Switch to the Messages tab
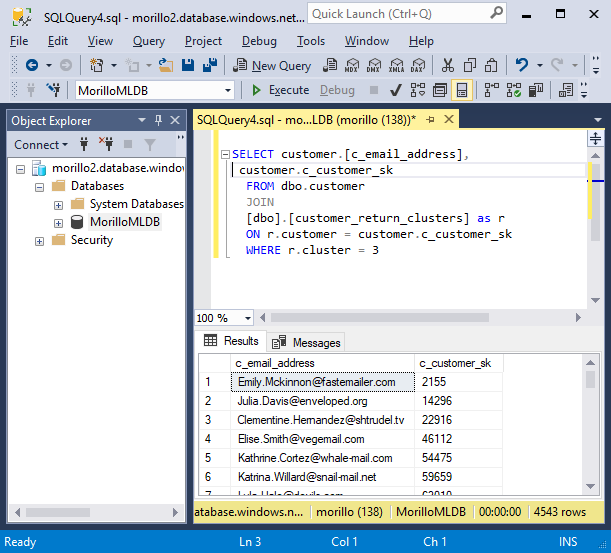 [x=306, y=342]
